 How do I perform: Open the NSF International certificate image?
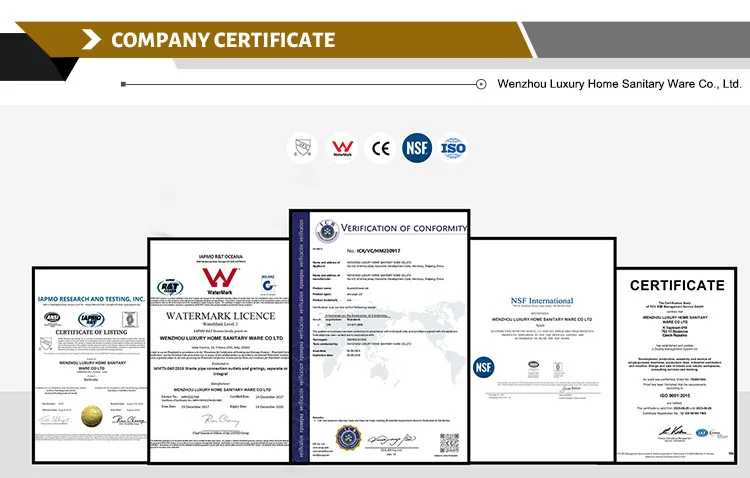coord(542,350)
